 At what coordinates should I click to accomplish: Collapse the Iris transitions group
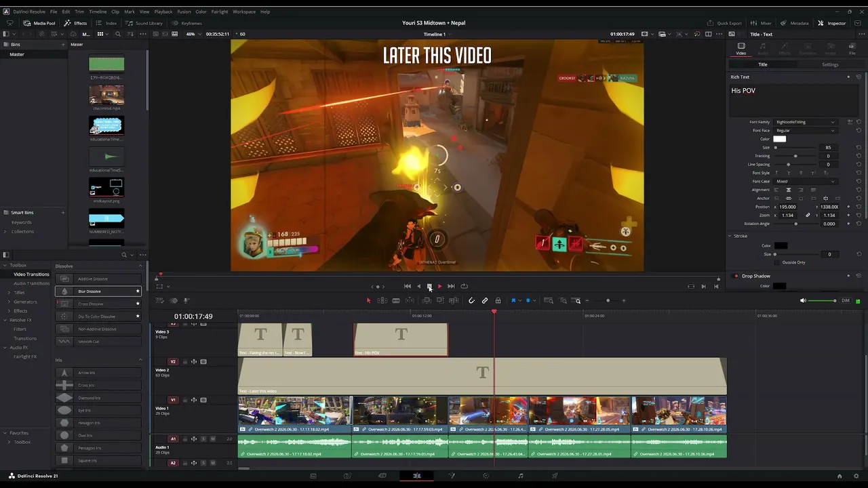click(x=140, y=360)
